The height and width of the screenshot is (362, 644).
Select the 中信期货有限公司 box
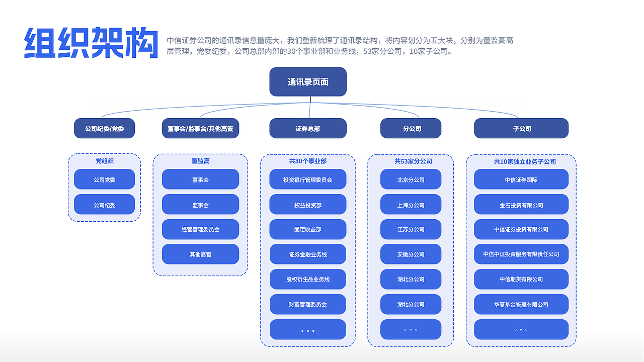521,279
